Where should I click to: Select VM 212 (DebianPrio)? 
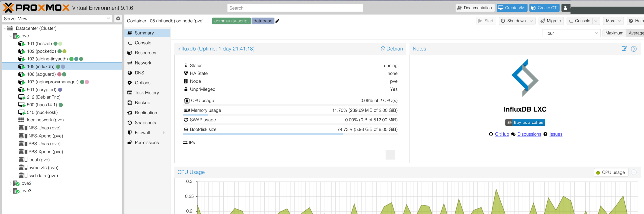tap(44, 97)
